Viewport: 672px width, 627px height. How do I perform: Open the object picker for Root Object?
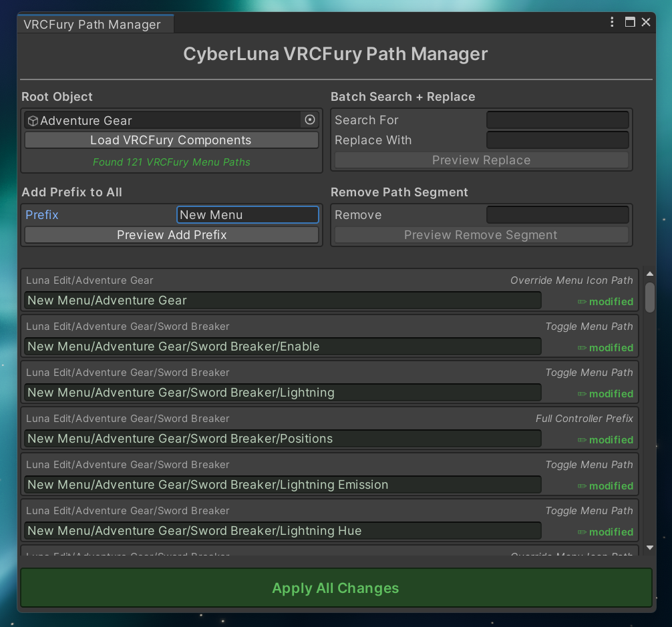310,120
